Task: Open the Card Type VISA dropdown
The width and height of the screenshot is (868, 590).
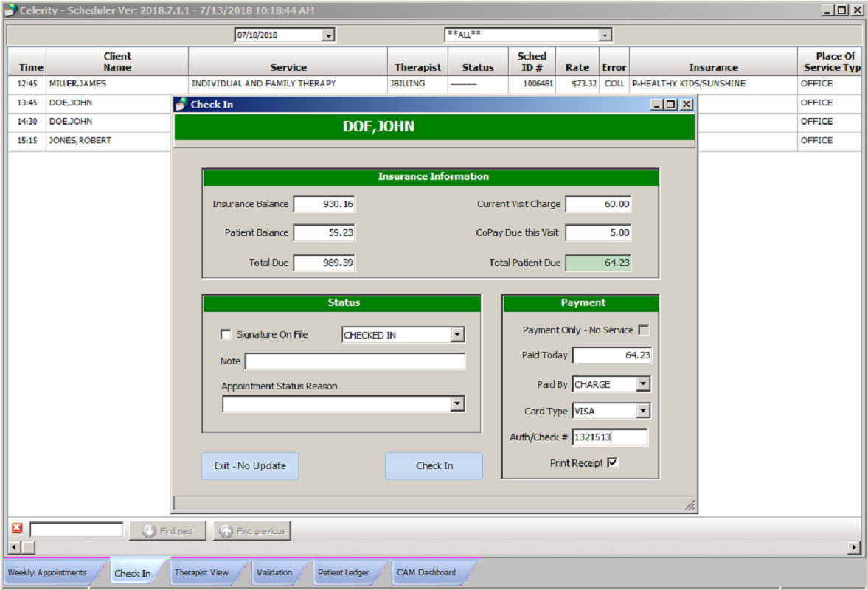Action: pos(642,411)
